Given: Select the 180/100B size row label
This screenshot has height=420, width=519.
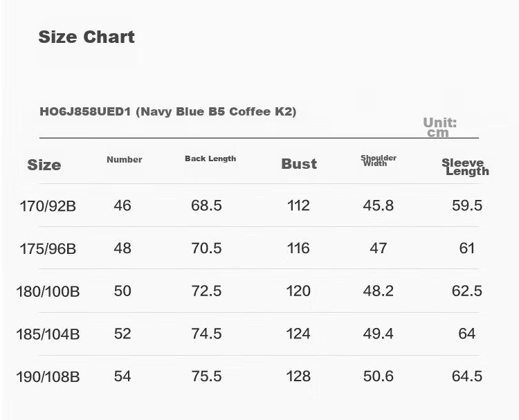Looking at the screenshot, I should [48, 291].
